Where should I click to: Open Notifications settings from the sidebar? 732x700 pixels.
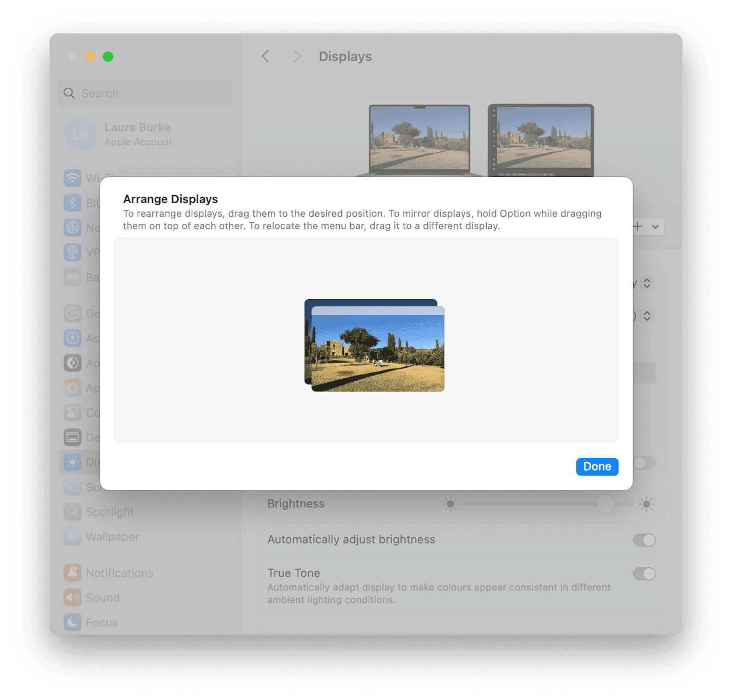[73, 572]
